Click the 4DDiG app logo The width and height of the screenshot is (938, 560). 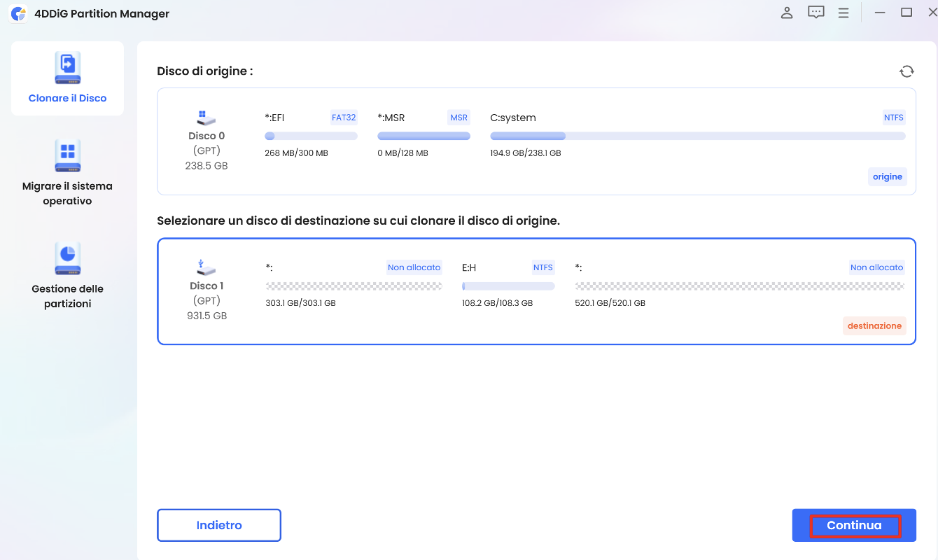point(19,14)
